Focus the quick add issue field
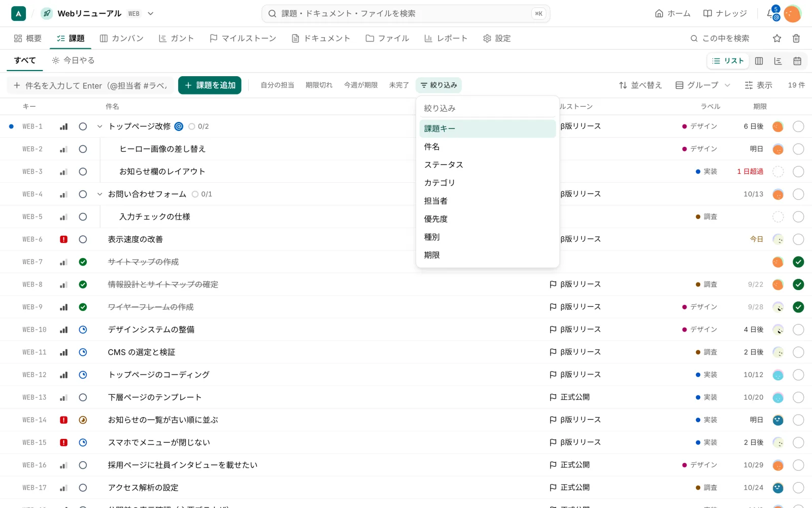The height and width of the screenshot is (508, 812). tap(90, 85)
